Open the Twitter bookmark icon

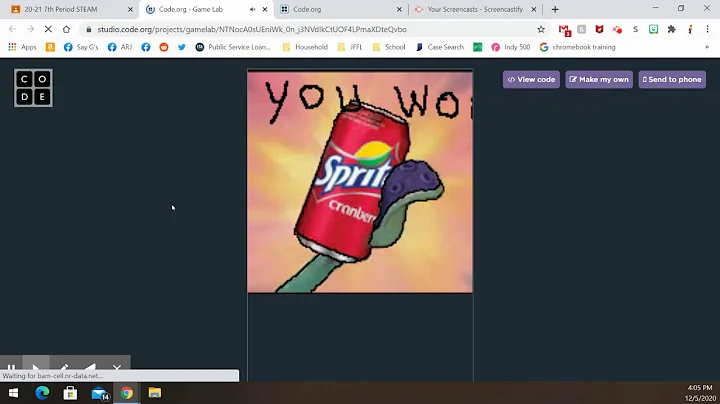182,47
